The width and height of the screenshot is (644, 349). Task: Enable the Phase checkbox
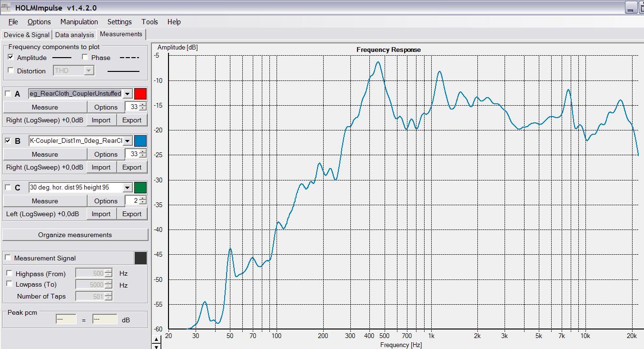pos(85,57)
